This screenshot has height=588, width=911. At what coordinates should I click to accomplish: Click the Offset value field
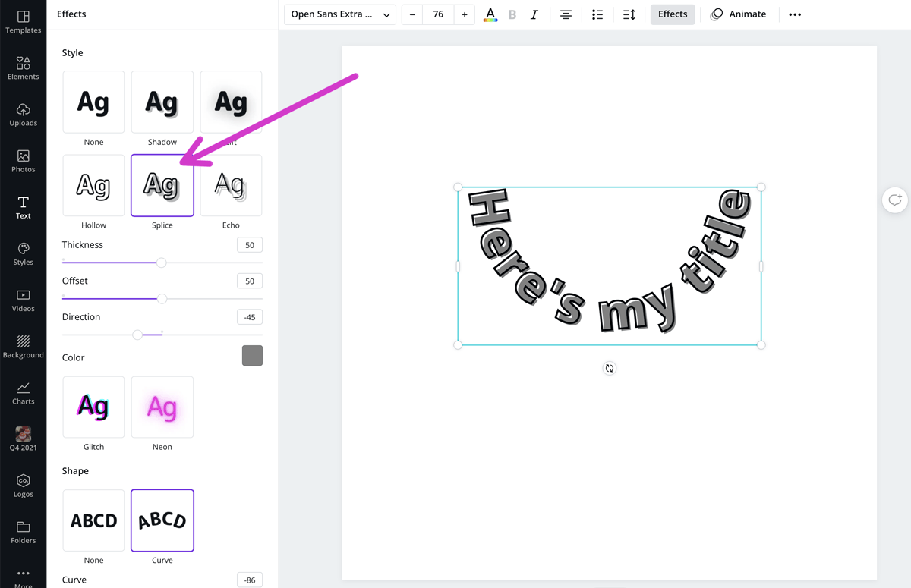point(250,281)
